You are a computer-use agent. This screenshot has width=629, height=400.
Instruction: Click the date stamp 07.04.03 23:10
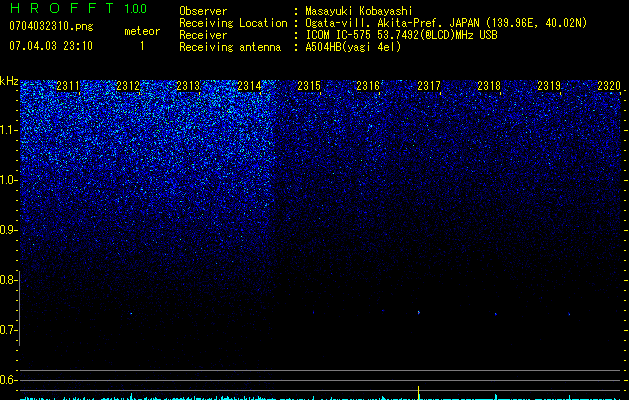click(x=51, y=46)
